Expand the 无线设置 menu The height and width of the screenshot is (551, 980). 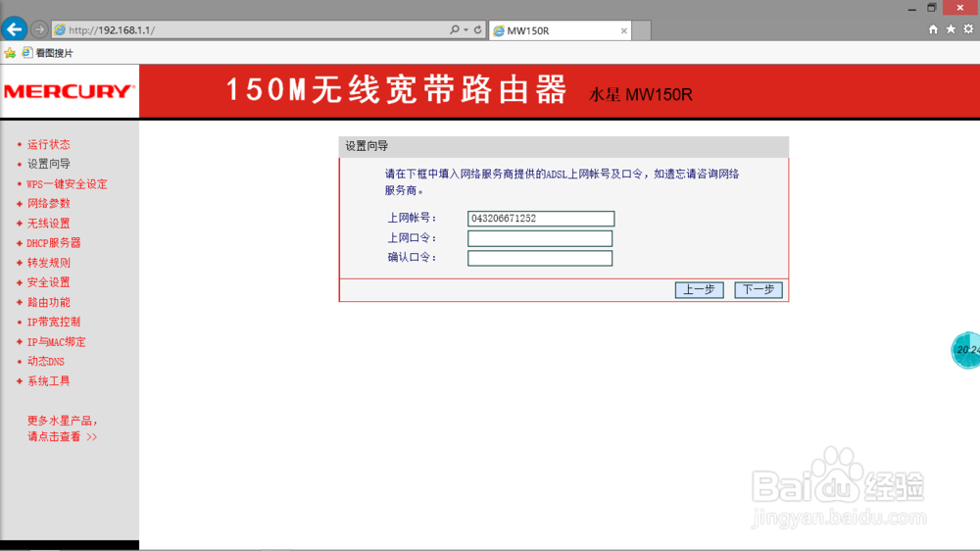(48, 224)
